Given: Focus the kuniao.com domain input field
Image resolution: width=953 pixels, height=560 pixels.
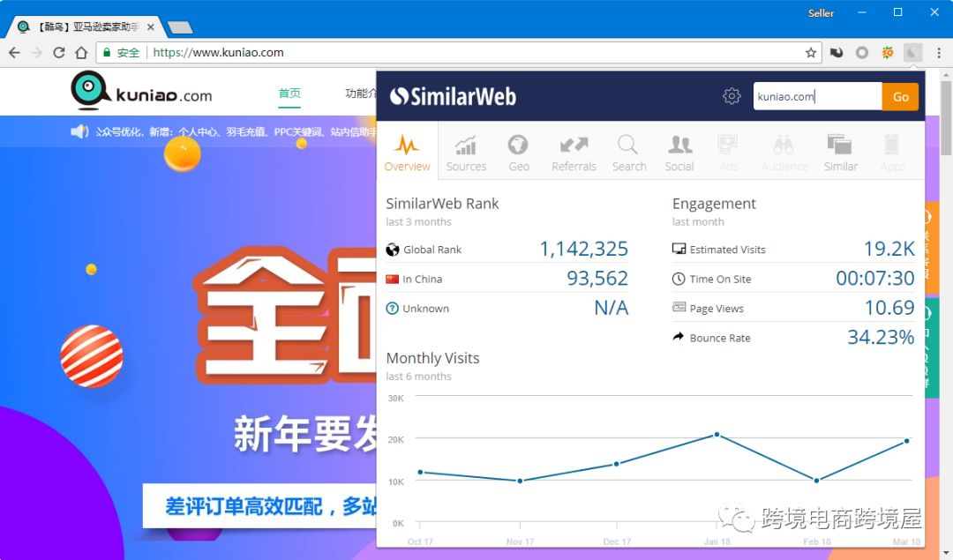Looking at the screenshot, I should pos(817,97).
